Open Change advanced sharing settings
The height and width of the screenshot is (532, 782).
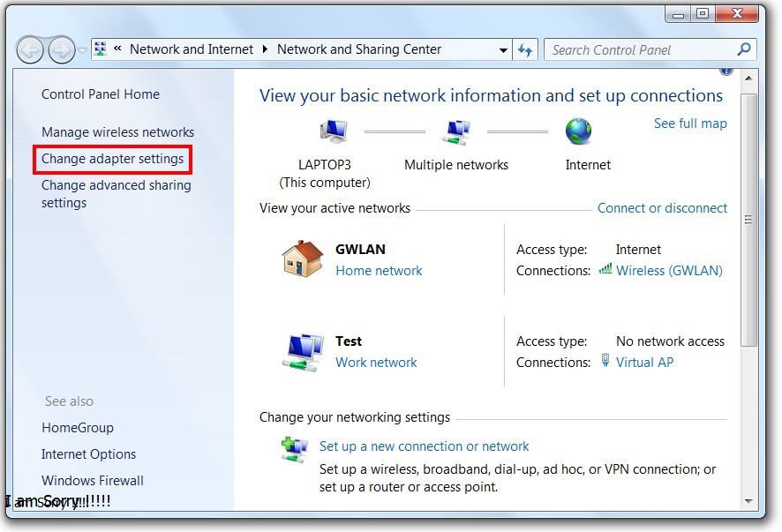point(117,194)
